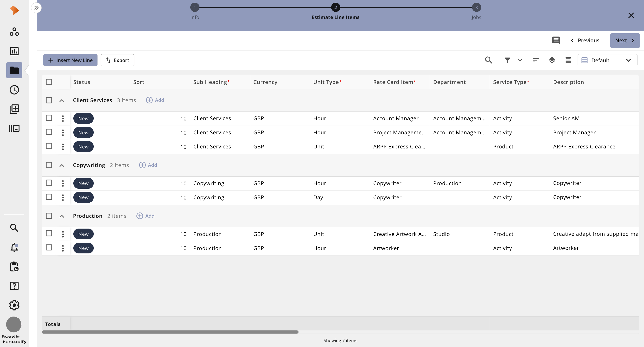This screenshot has width=644, height=347.
Task: Click the table search magnifier icon
Action: pyautogui.click(x=489, y=60)
